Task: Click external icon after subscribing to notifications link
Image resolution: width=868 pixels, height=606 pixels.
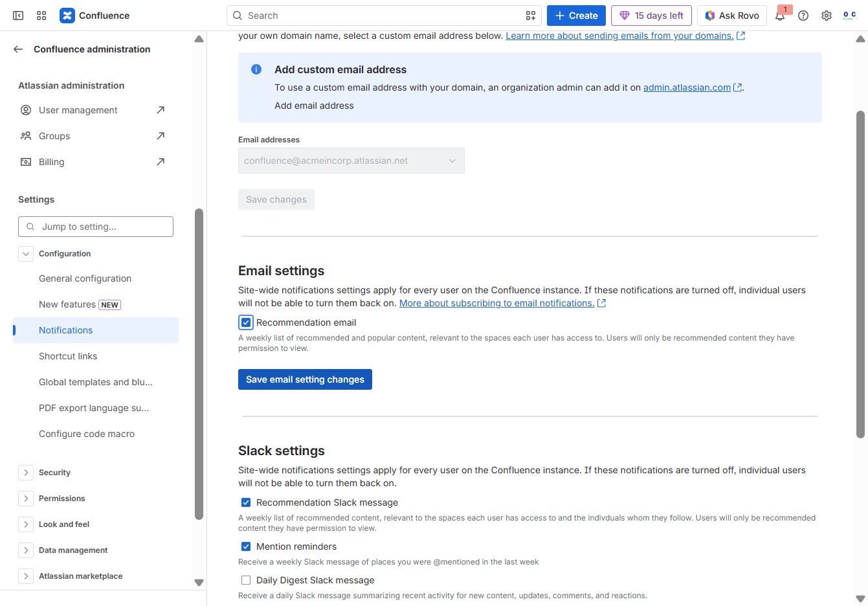Action: tap(601, 303)
